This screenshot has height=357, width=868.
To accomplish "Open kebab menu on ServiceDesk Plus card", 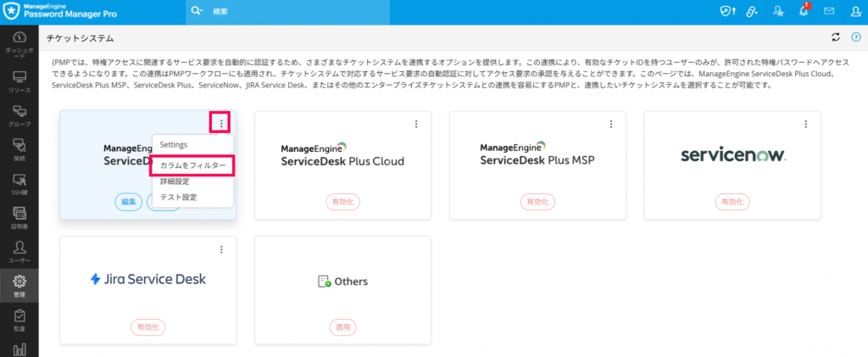I will tap(221, 124).
